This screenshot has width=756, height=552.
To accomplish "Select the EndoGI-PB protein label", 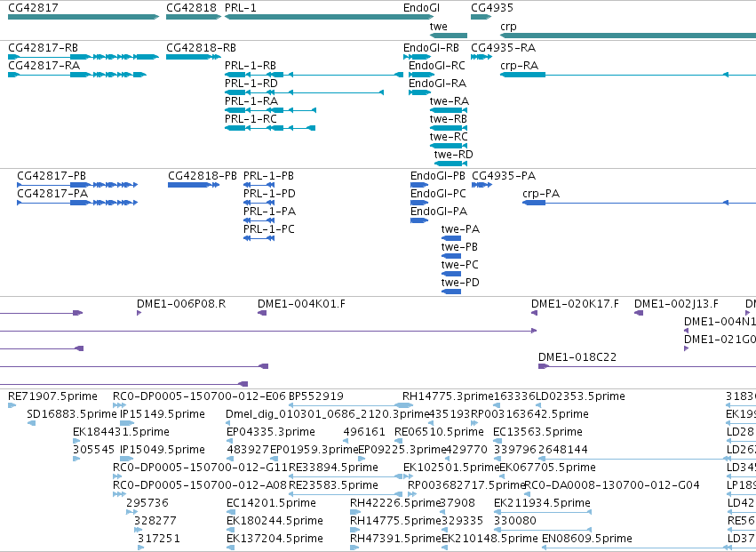I will pos(438,176).
